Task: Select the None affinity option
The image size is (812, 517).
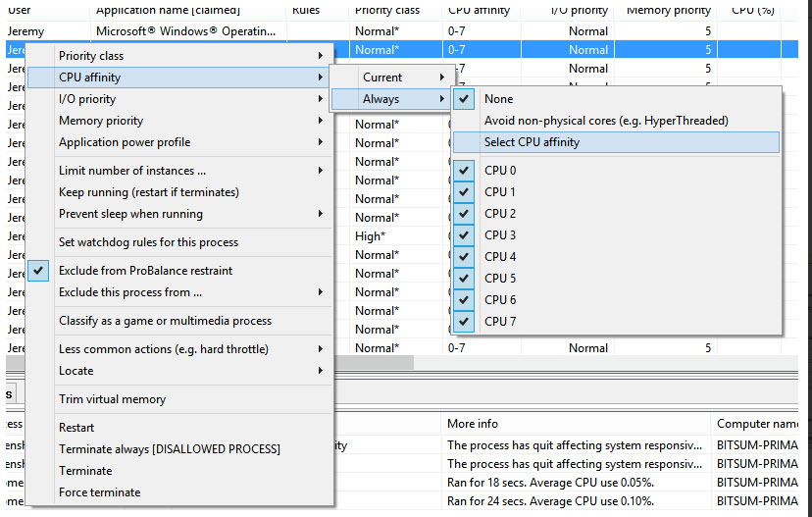Action: tap(498, 99)
